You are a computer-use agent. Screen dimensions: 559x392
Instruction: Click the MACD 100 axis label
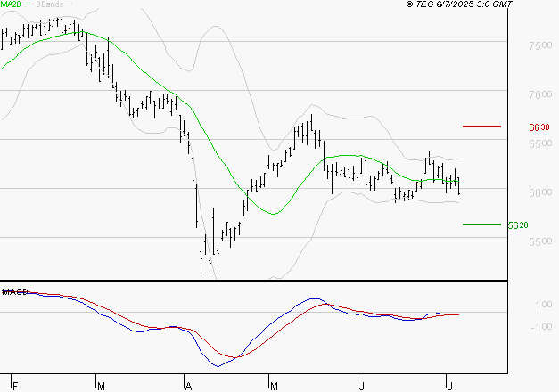pyautogui.click(x=543, y=305)
